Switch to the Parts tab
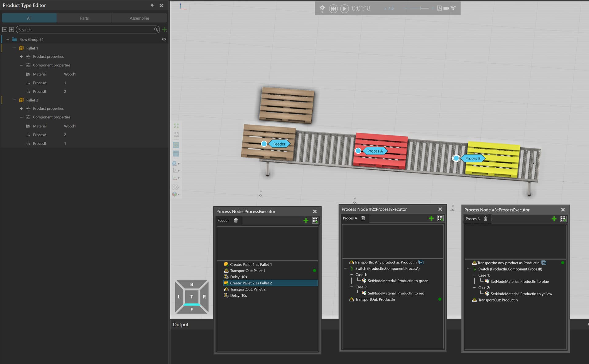Viewport: 589px width, 364px height. pos(84,18)
